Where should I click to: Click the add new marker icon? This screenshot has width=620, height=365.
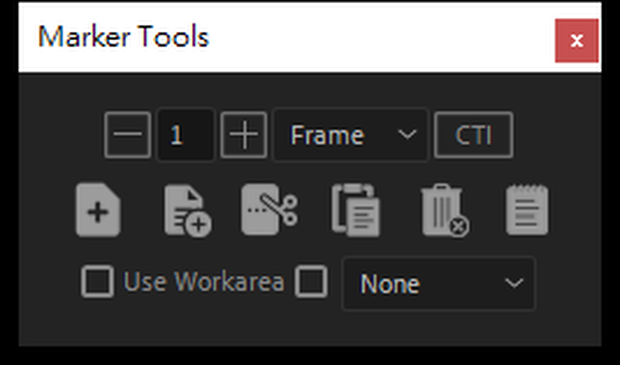coord(98,210)
